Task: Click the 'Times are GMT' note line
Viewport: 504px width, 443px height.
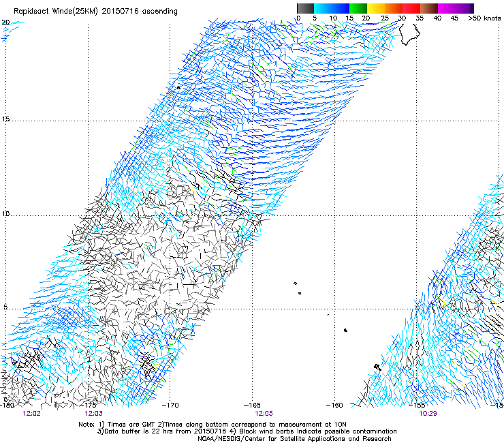Action: click(x=212, y=425)
